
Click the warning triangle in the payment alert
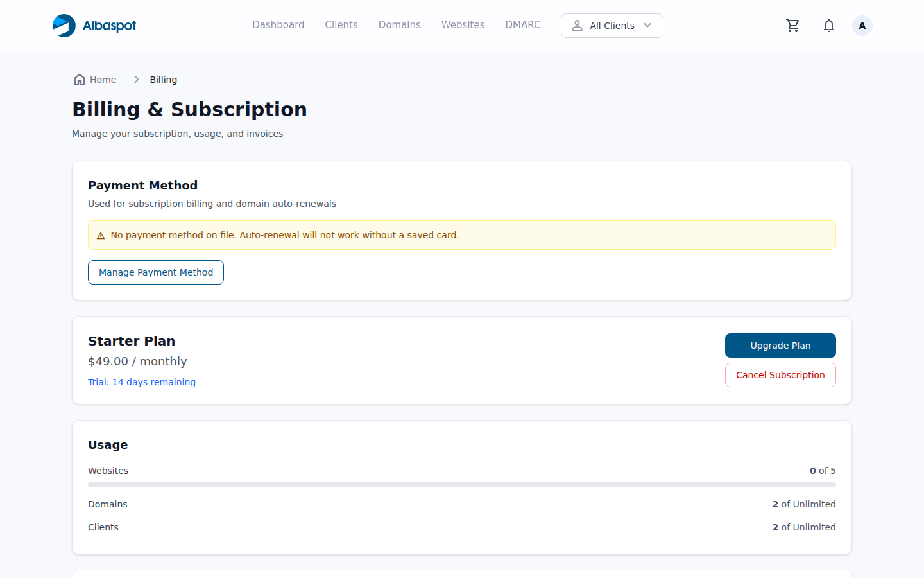[x=101, y=235]
